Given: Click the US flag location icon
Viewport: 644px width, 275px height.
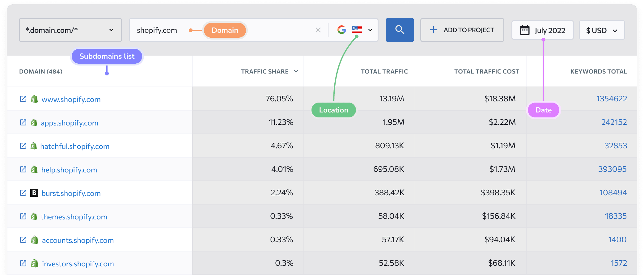Looking at the screenshot, I should (x=357, y=29).
